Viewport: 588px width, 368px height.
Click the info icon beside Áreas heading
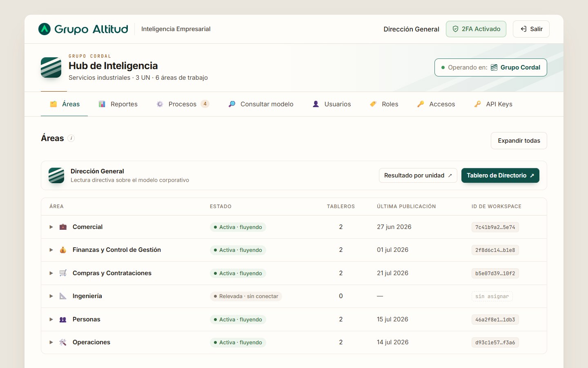coord(71,138)
